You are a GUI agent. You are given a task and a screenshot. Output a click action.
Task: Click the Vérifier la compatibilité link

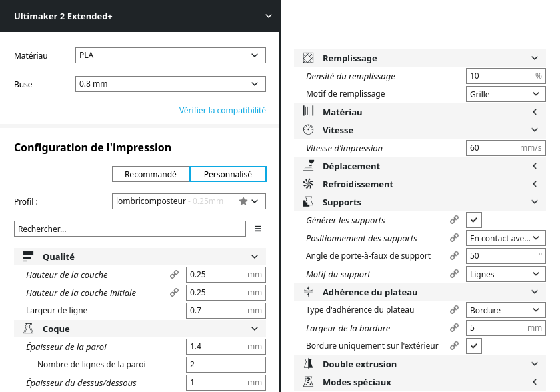pos(222,111)
